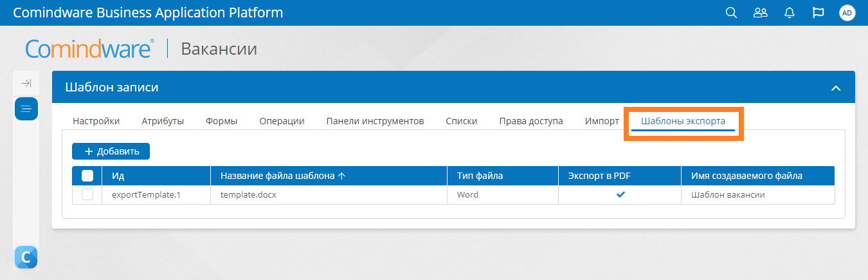Click the flag icon in the header

(818, 13)
